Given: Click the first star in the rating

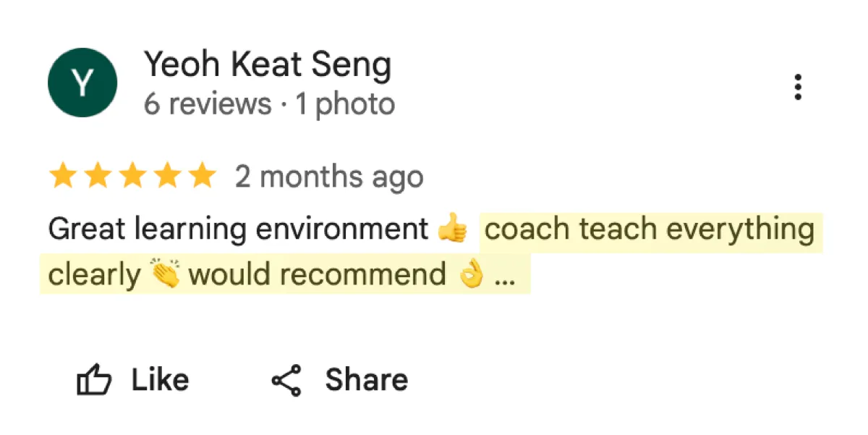Looking at the screenshot, I should coord(62,176).
